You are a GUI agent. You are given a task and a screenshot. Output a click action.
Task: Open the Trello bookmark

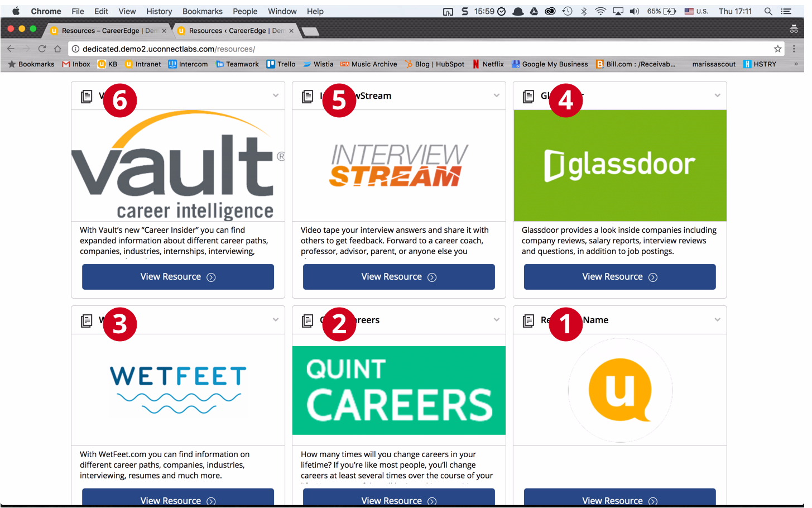point(281,64)
